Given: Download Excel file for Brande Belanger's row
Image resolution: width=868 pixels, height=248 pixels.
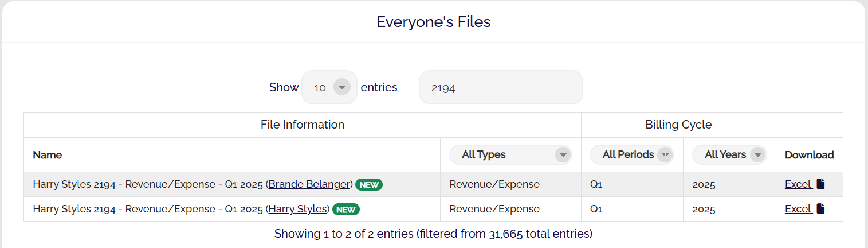Looking at the screenshot, I should 798,184.
